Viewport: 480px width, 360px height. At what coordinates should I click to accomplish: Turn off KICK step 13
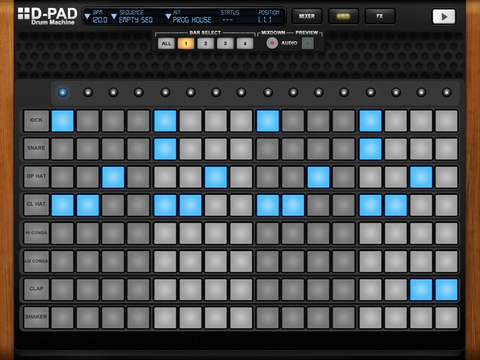click(x=370, y=121)
